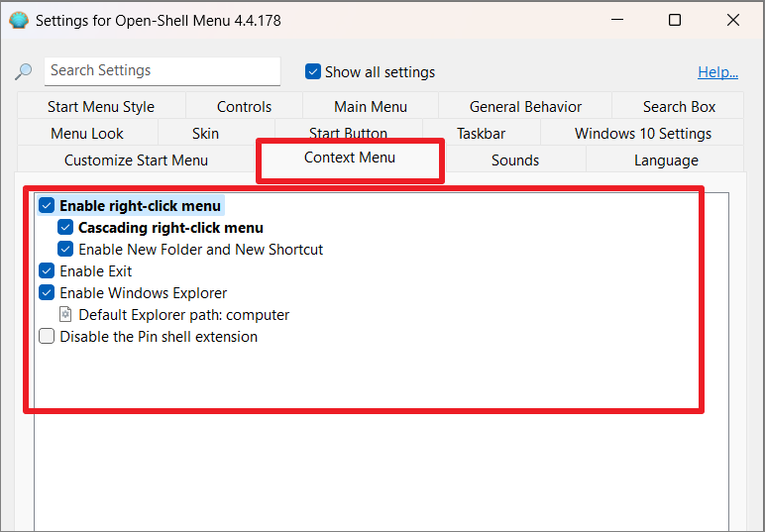The height and width of the screenshot is (532, 765).
Task: Go to Customize Start Menu tab
Action: coord(136,160)
